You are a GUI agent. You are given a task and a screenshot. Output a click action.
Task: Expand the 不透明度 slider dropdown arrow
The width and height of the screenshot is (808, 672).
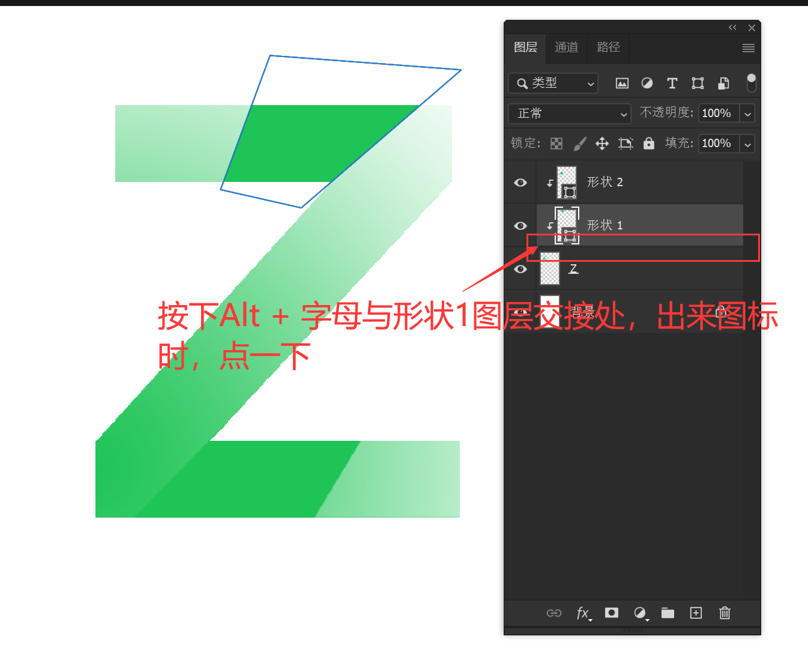pos(747,114)
